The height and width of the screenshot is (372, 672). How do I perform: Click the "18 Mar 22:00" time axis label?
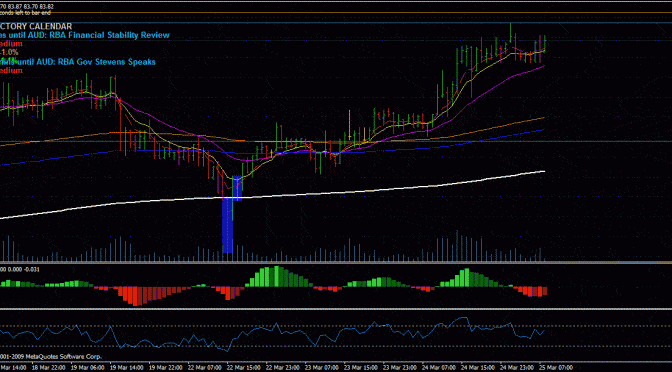coord(49,367)
